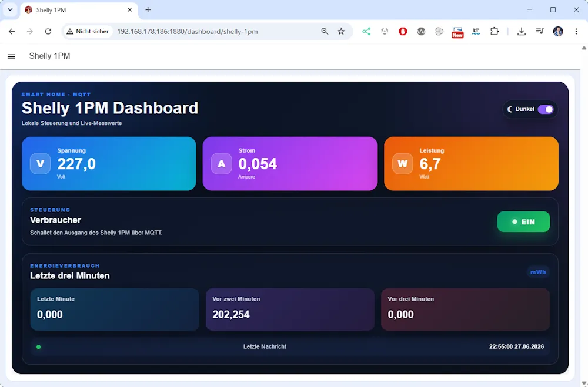This screenshot has height=387, width=588.
Task: Click the extension icon with New badge
Action: 457,32
